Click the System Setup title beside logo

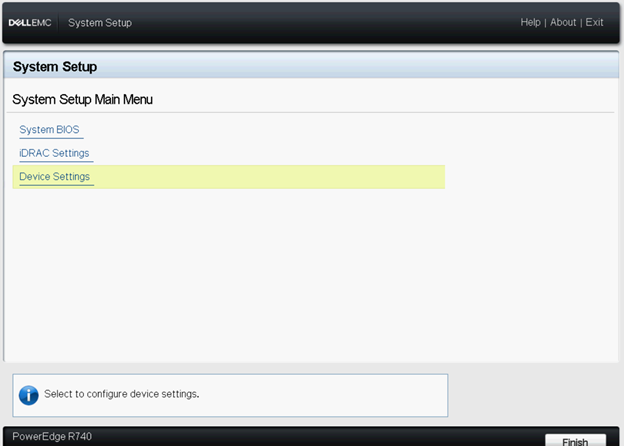[x=100, y=22]
